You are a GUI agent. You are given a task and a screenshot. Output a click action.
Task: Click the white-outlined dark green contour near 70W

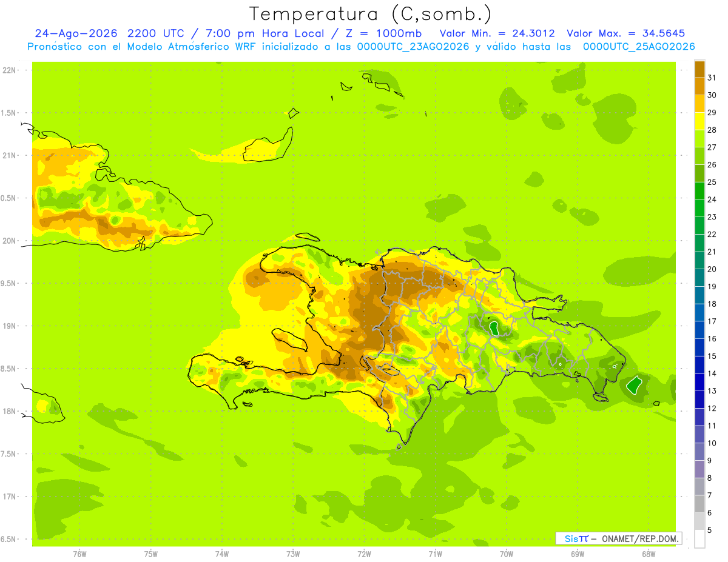494,328
